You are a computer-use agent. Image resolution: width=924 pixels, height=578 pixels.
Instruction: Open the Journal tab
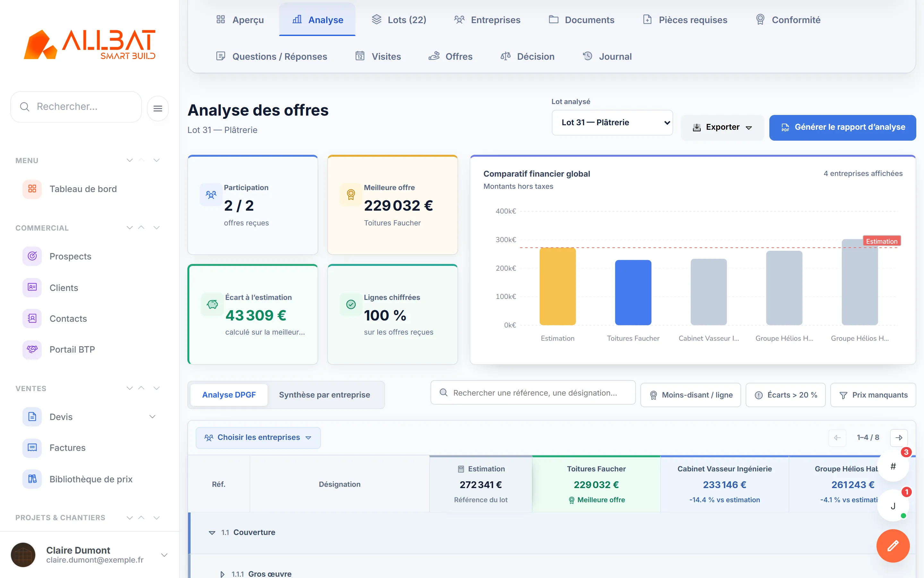pyautogui.click(x=607, y=56)
